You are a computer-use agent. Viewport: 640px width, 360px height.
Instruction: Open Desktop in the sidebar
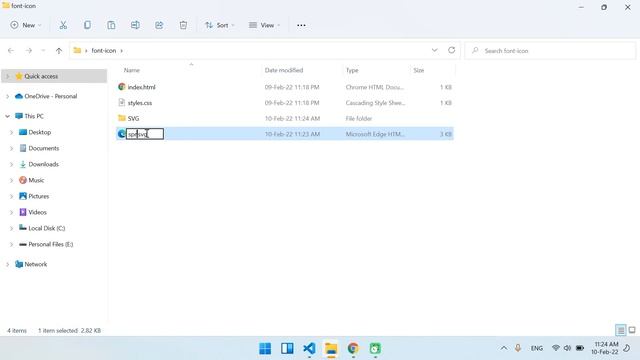(40, 132)
